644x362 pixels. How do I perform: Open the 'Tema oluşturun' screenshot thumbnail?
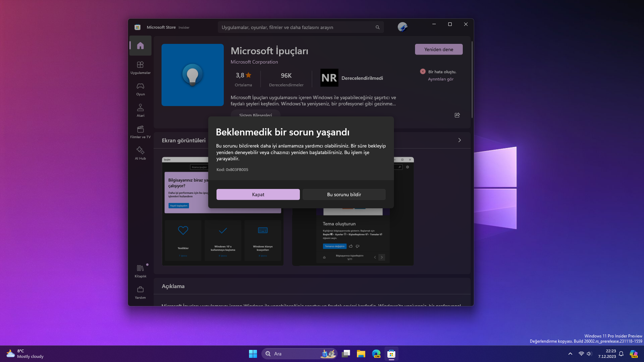pos(353,211)
